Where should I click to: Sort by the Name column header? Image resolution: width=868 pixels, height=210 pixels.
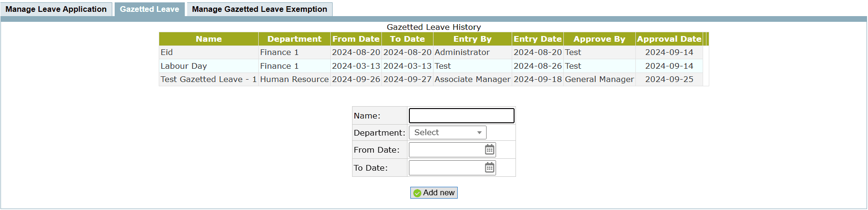[208, 39]
